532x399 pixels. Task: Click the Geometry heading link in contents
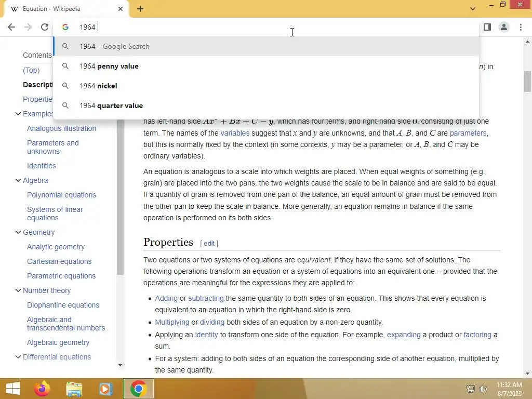[38, 232]
